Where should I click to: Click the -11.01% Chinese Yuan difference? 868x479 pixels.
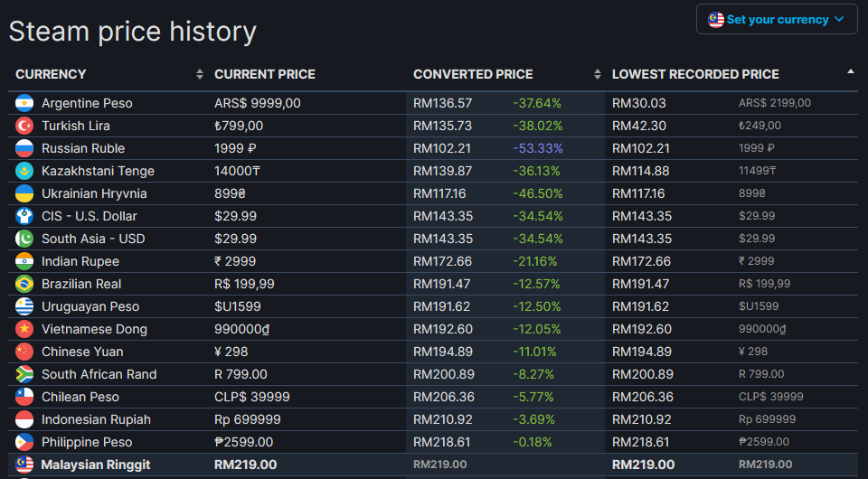(x=534, y=352)
